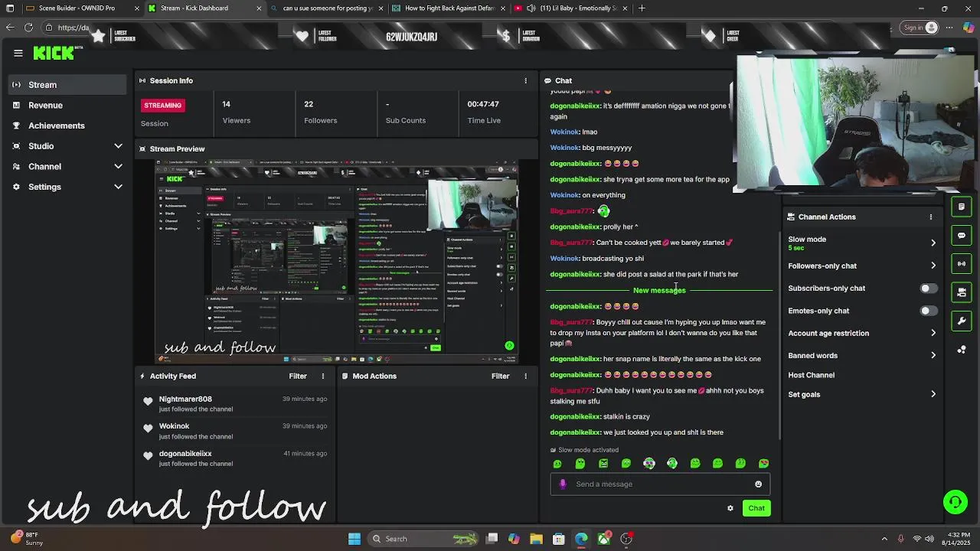Open the Windows Start button
The width and height of the screenshot is (980, 551).
pyautogui.click(x=354, y=539)
